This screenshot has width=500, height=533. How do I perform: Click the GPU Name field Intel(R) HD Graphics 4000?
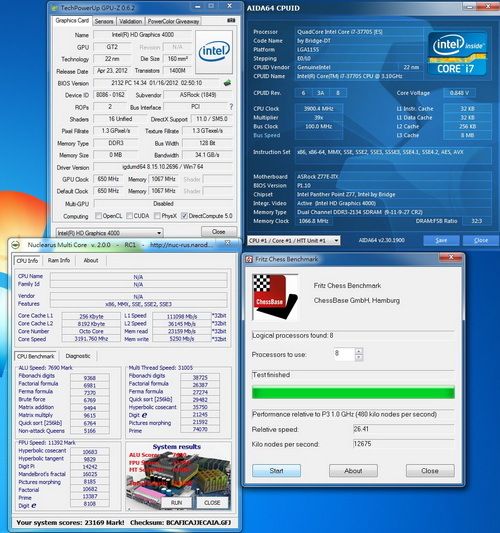tap(143, 35)
